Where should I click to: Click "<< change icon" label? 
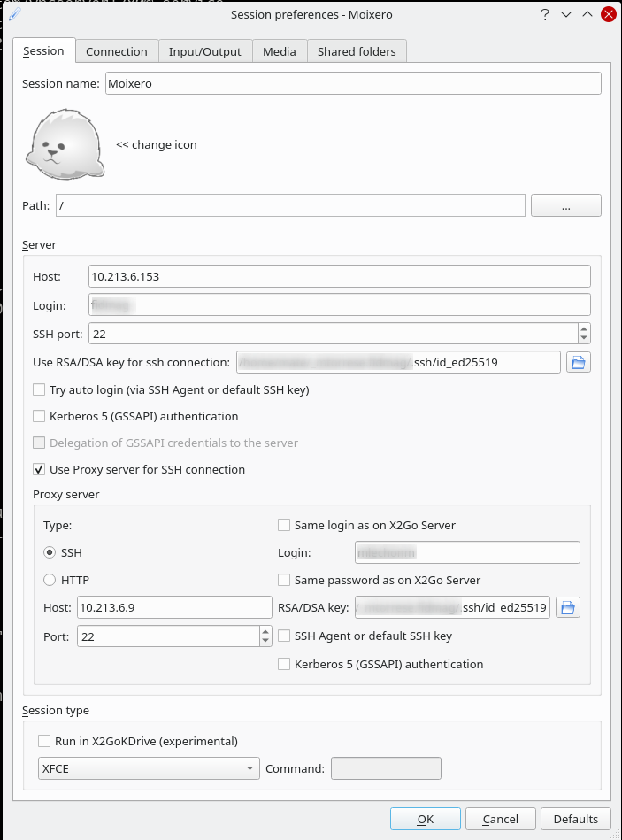[x=157, y=144]
